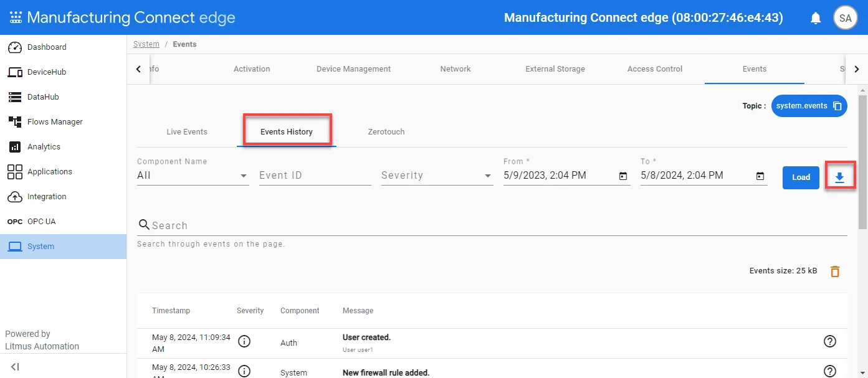Click info severity icon of Auth event
The height and width of the screenshot is (378, 868).
click(x=244, y=341)
